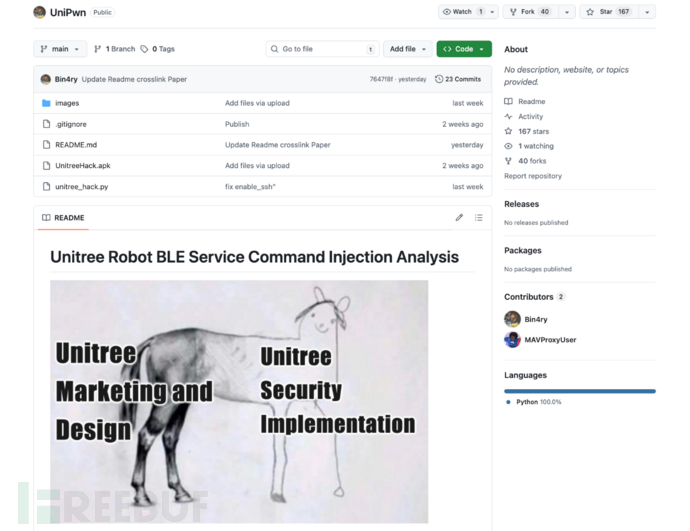Click the Python language bar
The width and height of the screenshot is (690, 531).
click(x=580, y=391)
